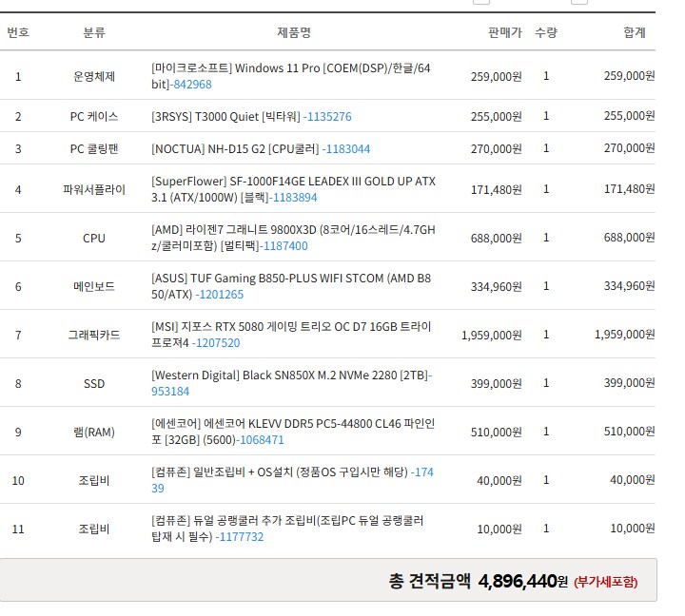Click the 번호 column header
685x616 pixels.
pyautogui.click(x=18, y=32)
